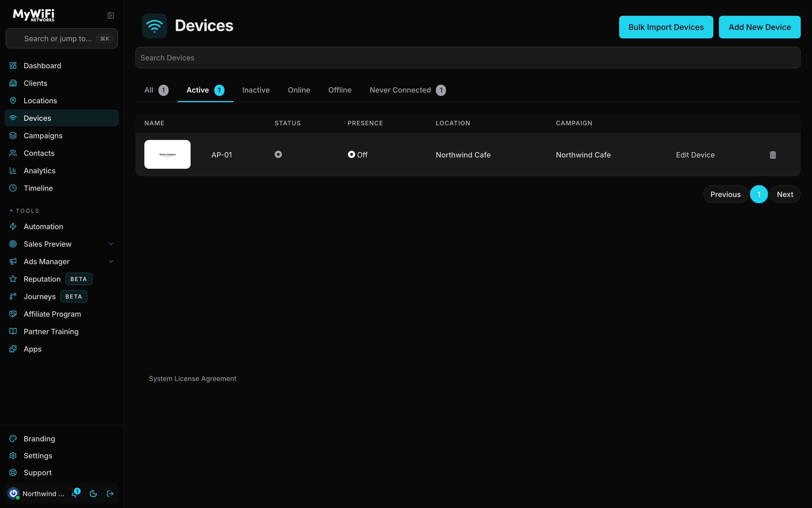812x508 pixels.
Task: Click the Apps puzzle icon
Action: pyautogui.click(x=13, y=349)
